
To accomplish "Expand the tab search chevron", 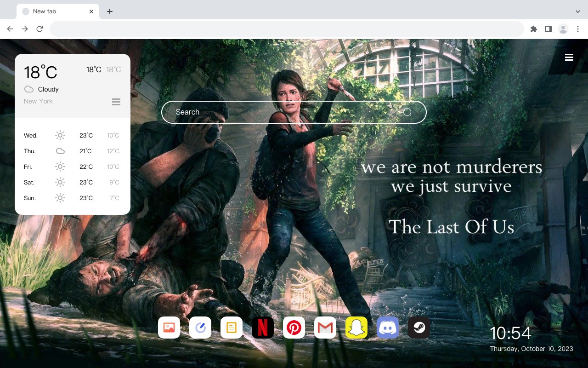I will tap(578, 11).
